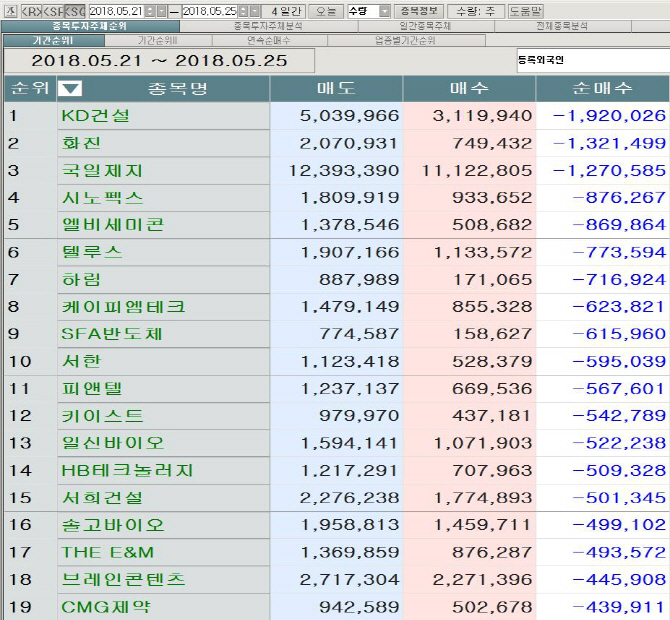The width and height of the screenshot is (670, 620).
Task: Click the date range label 2018.05.21 ~ 2018.05.25
Action: tap(159, 61)
